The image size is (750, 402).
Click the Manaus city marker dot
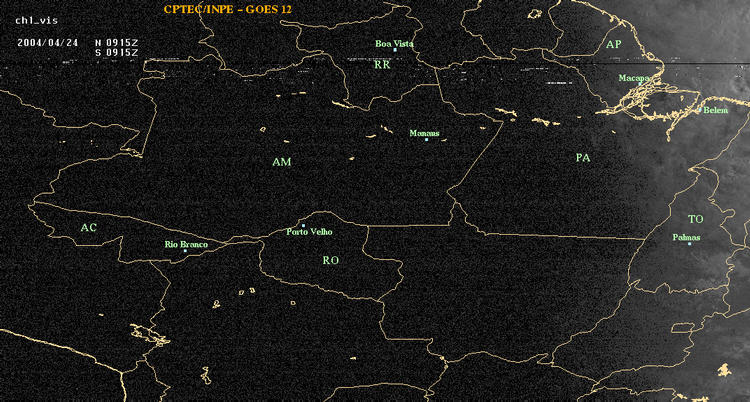(426, 139)
